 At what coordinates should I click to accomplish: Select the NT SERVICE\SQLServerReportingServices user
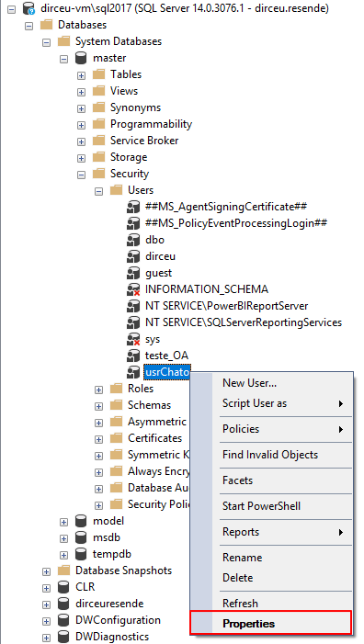pos(244,322)
